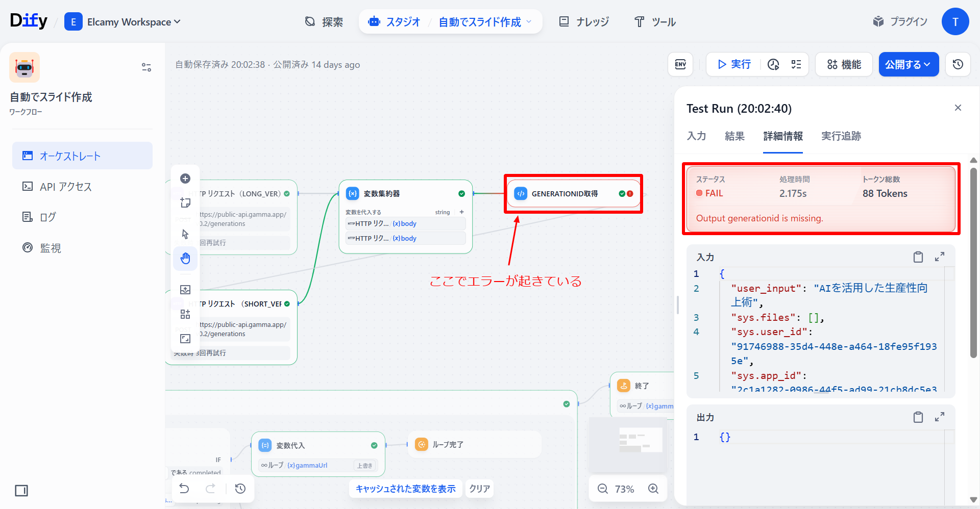This screenshot has width=980, height=509.
Task: Click the 実行 run button
Action: coord(734,64)
